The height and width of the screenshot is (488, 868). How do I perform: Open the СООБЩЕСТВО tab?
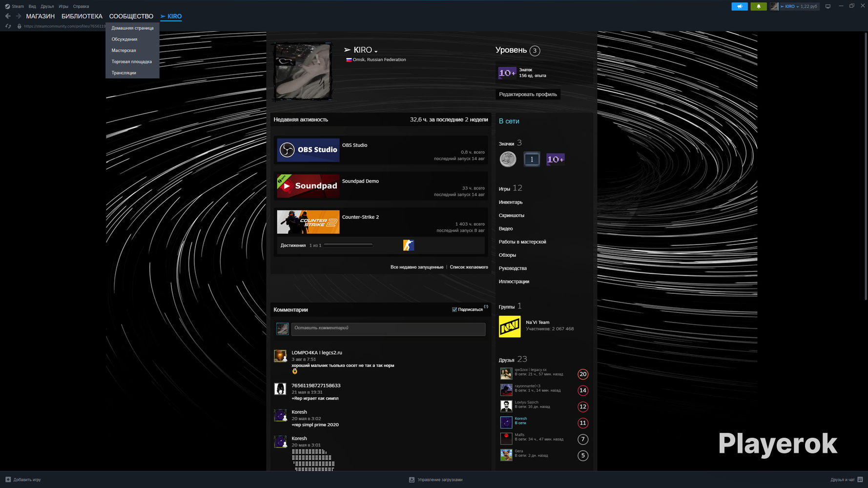point(131,16)
